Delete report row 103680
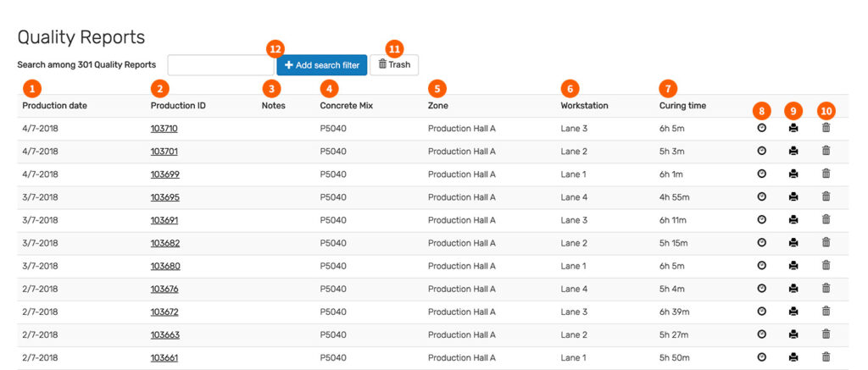The height and width of the screenshot is (370, 868). click(826, 266)
